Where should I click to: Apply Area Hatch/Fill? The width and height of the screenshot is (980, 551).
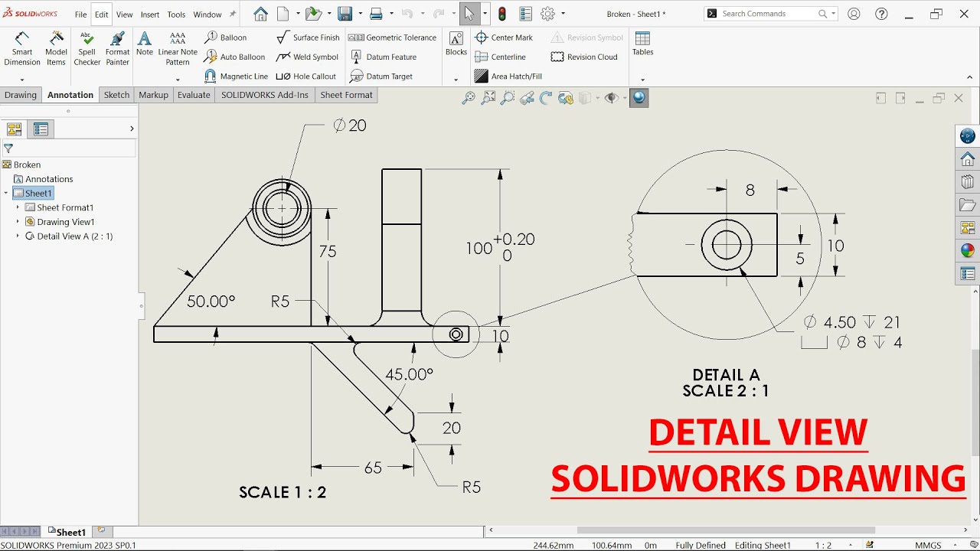coord(508,77)
